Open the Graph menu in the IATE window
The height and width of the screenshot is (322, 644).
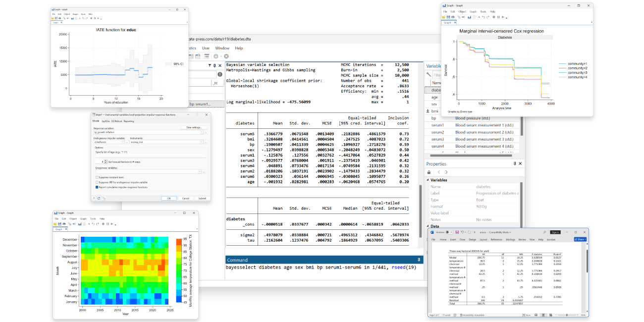click(x=75, y=14)
